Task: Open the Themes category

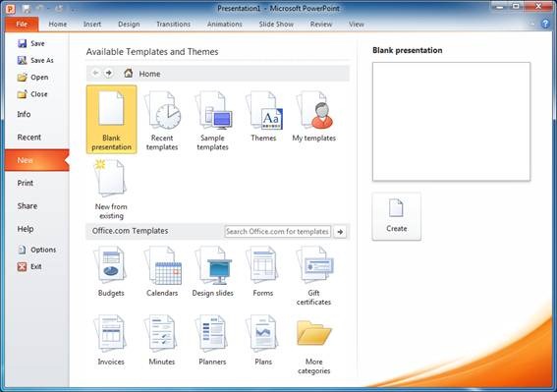Action: 263,116
